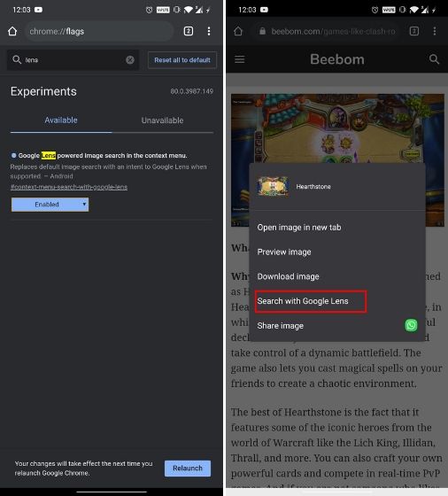Open the #context-menu-search-with-google-lens link
This screenshot has height=496, width=448.
tap(69, 187)
